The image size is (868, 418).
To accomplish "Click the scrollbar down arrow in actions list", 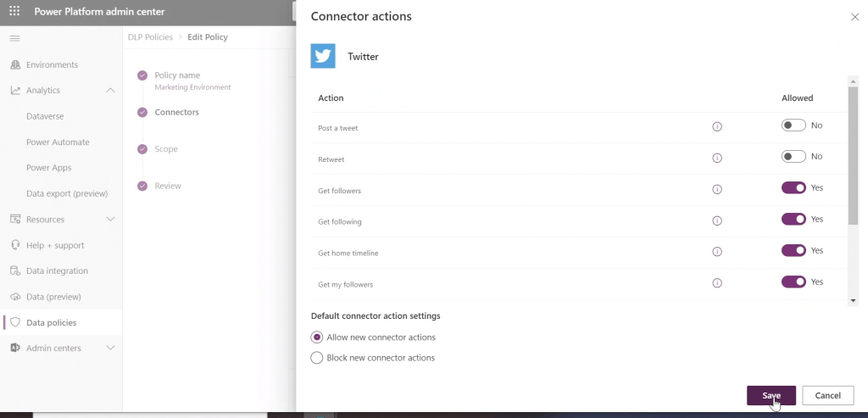I will 853,300.
